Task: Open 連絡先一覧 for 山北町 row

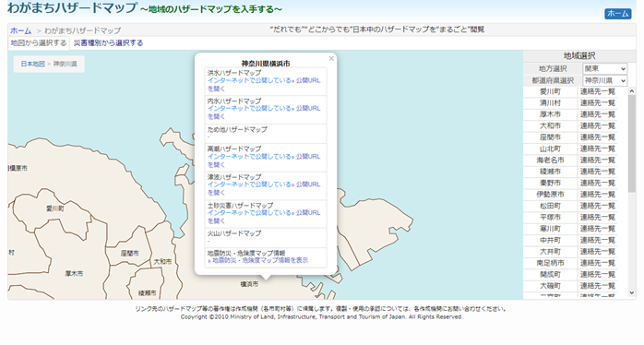Action: [x=598, y=149]
